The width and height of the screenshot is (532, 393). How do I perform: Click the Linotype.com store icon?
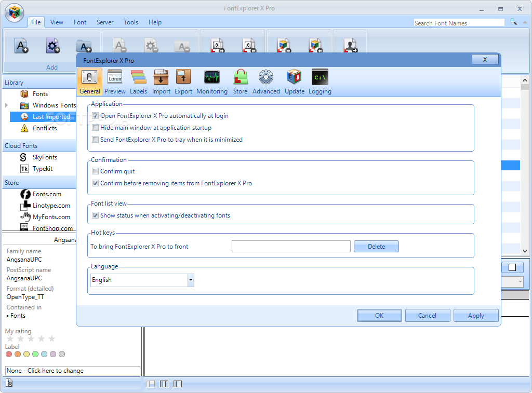(x=25, y=205)
